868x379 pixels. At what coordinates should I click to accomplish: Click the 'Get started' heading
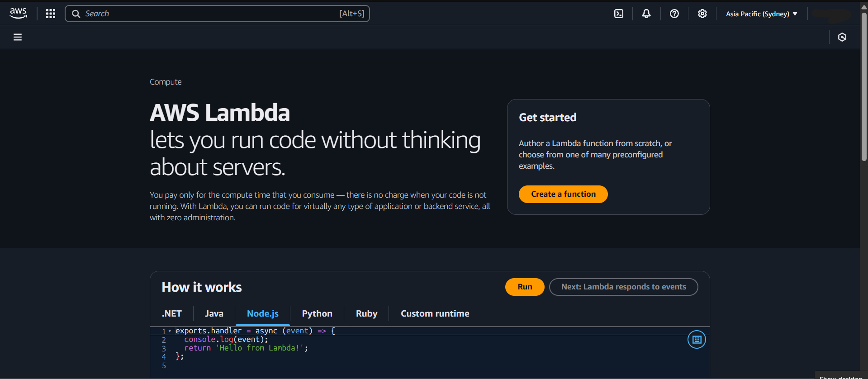[x=548, y=118]
